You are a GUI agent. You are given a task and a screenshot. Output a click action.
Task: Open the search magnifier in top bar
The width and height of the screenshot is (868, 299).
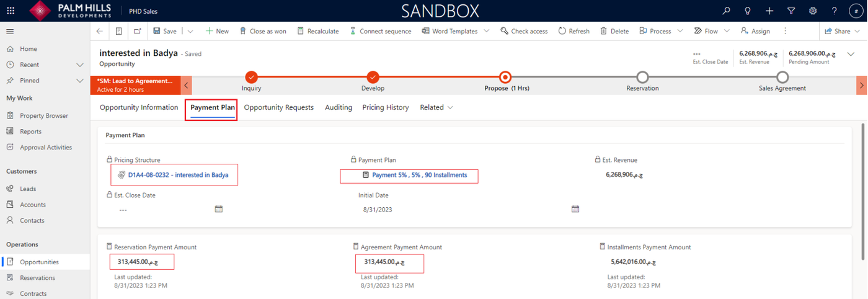(726, 11)
